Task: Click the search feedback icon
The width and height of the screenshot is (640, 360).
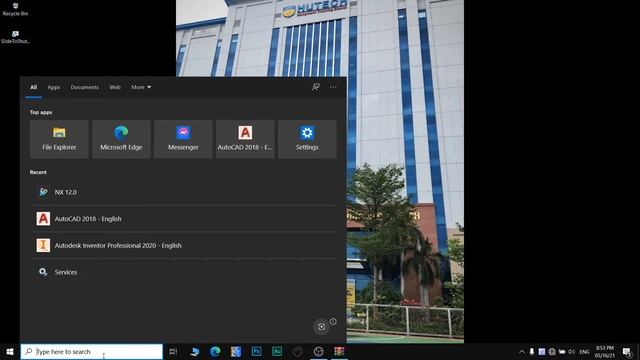Action: point(316,87)
